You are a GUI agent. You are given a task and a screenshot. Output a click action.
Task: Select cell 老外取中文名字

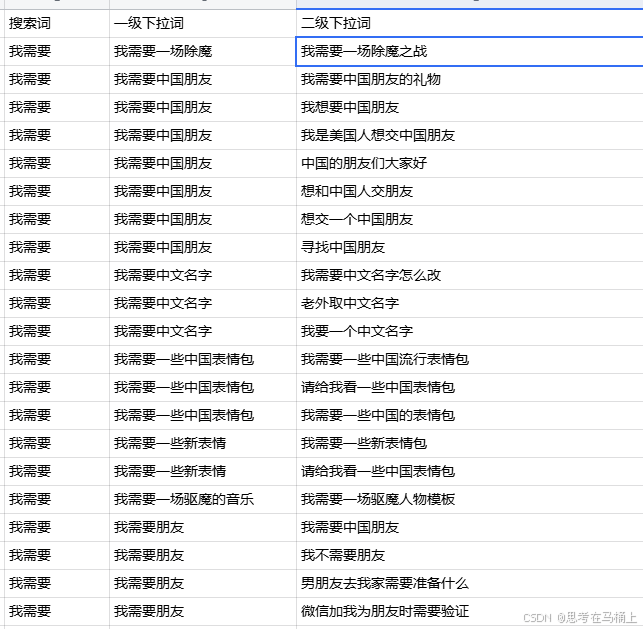point(470,303)
